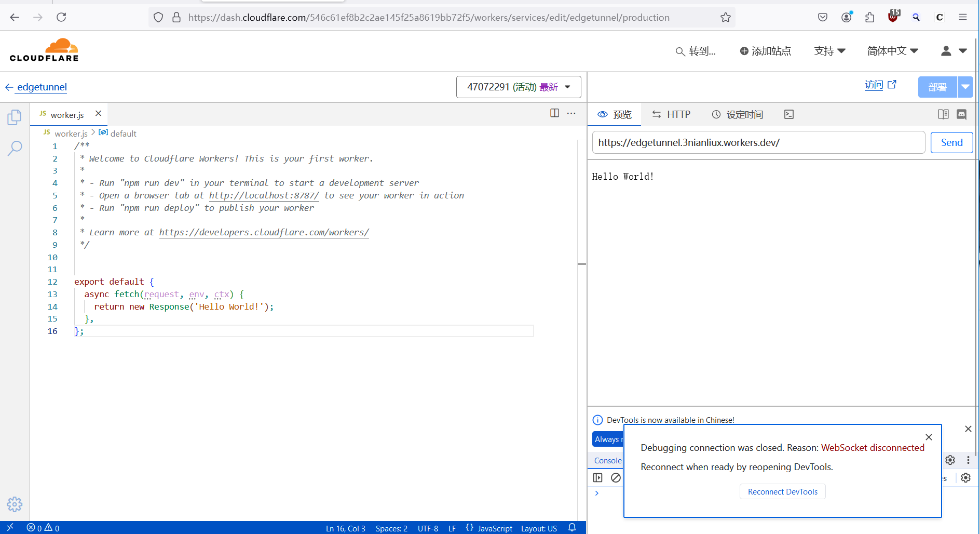The width and height of the screenshot is (980, 534).
Task: Open status bar notifications bell
Action: (572, 528)
